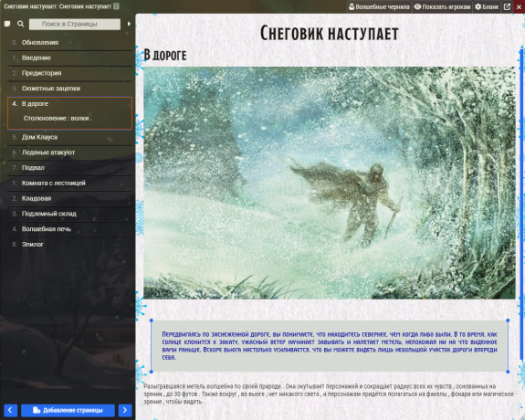Click the search magnifier icon
Screen dimensions: 525x420
(x=21, y=24)
